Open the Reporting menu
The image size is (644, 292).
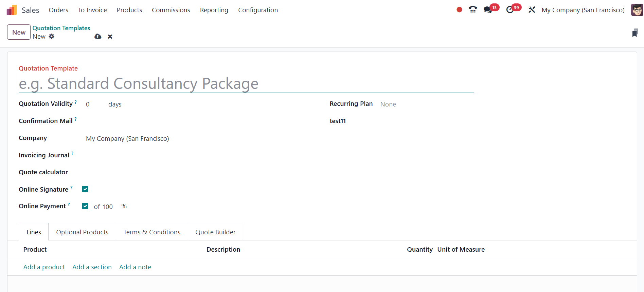tap(214, 10)
